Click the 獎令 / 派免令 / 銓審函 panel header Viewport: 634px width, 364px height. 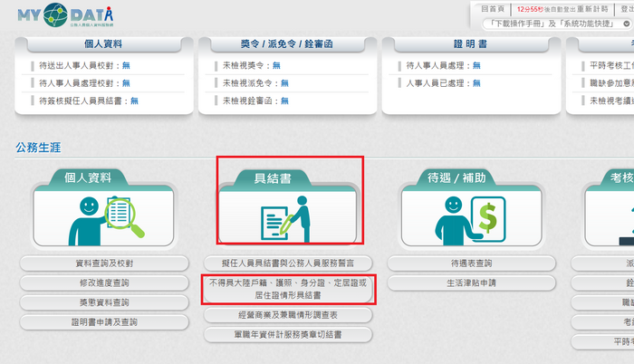click(x=287, y=44)
